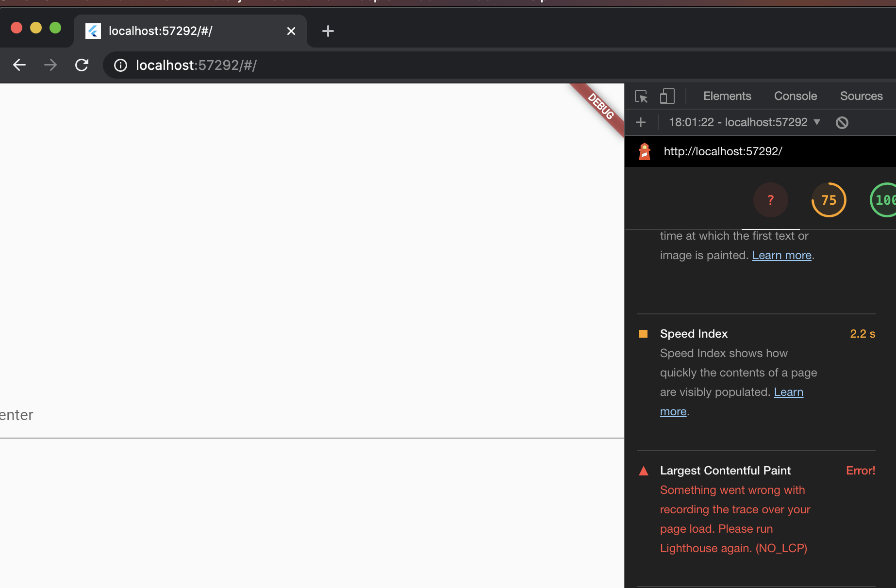This screenshot has width=896, height=588.
Task: Switch to the Elements panel
Action: (x=727, y=96)
